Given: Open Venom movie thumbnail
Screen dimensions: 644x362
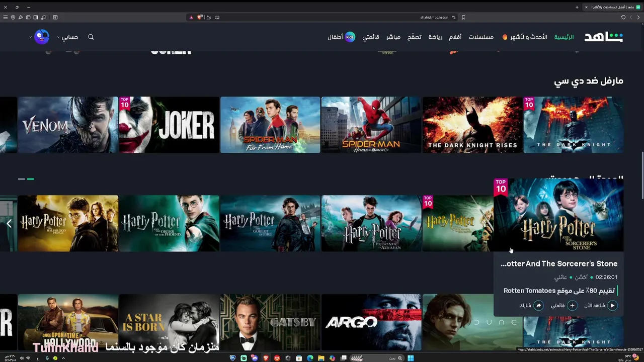Looking at the screenshot, I should [x=68, y=125].
